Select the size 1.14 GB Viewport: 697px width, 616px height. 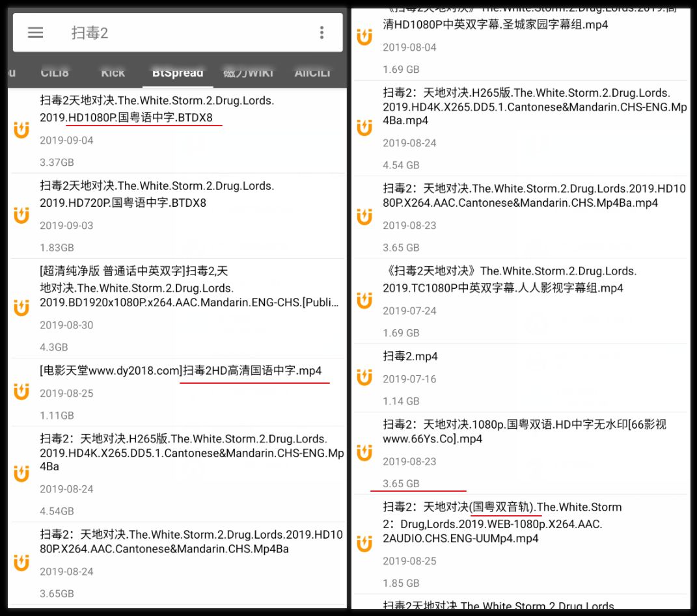pyautogui.click(x=401, y=402)
